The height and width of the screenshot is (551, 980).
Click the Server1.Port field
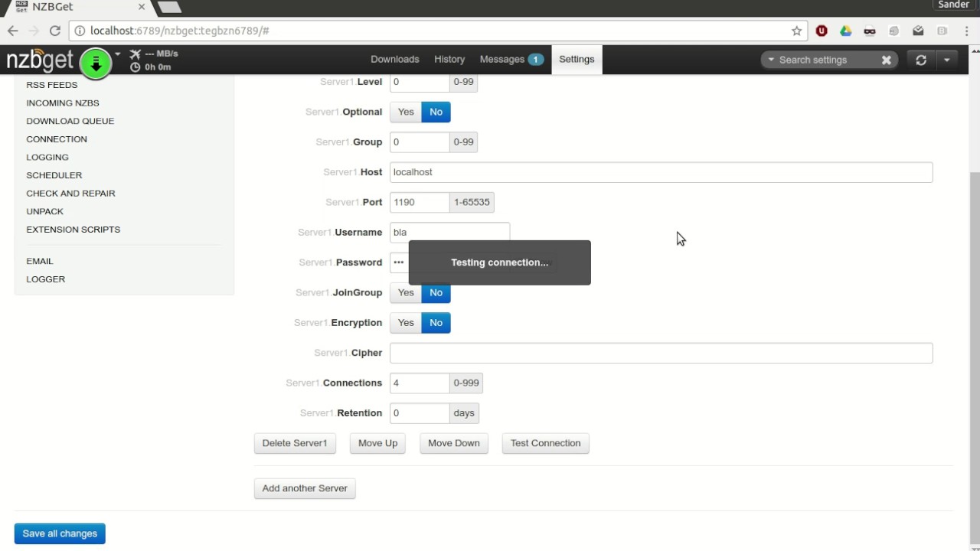[x=420, y=202]
